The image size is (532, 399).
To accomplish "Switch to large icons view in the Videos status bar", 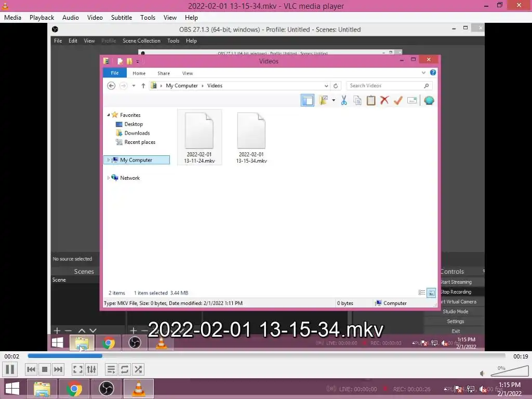I will (431, 292).
